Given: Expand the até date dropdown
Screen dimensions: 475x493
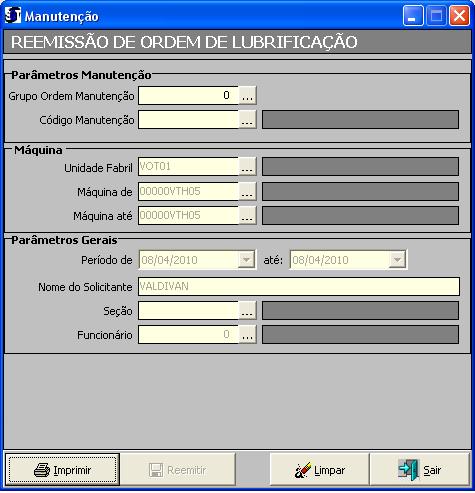Looking at the screenshot, I should (x=397, y=259).
